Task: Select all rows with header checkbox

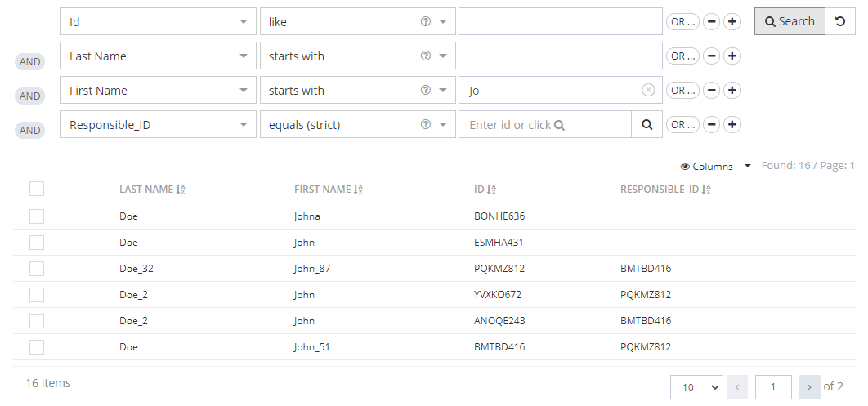Action: pyautogui.click(x=37, y=190)
